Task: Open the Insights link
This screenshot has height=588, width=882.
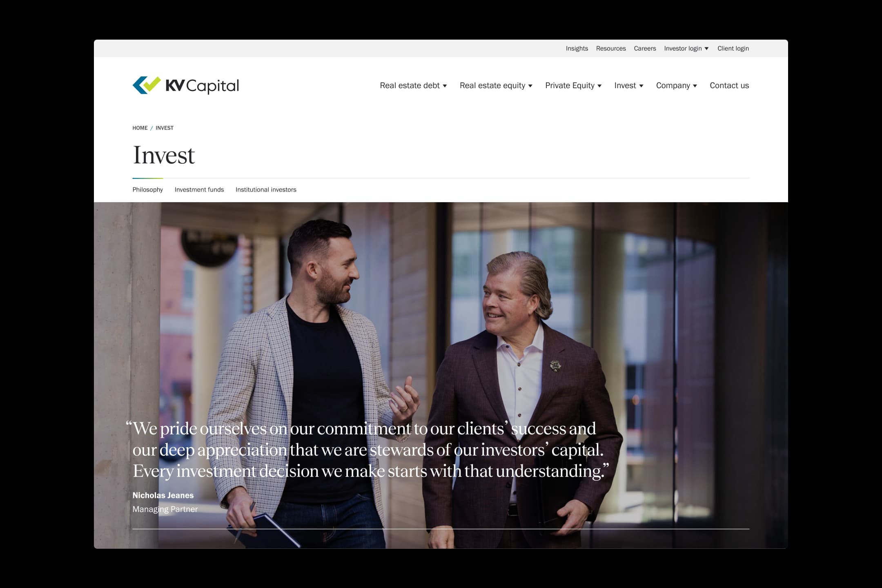Action: coord(577,48)
